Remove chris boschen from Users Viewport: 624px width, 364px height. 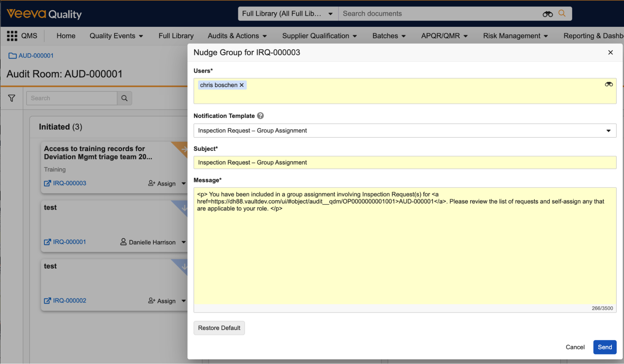tap(242, 85)
